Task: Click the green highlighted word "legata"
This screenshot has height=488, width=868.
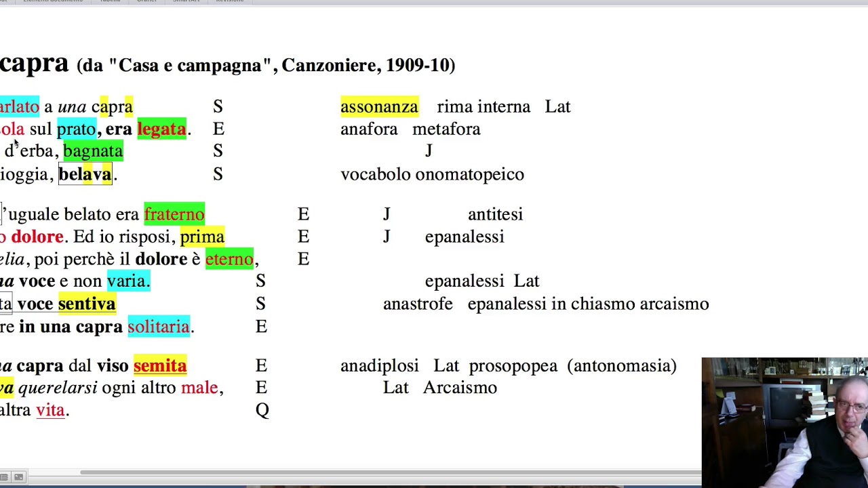Action: [x=161, y=129]
